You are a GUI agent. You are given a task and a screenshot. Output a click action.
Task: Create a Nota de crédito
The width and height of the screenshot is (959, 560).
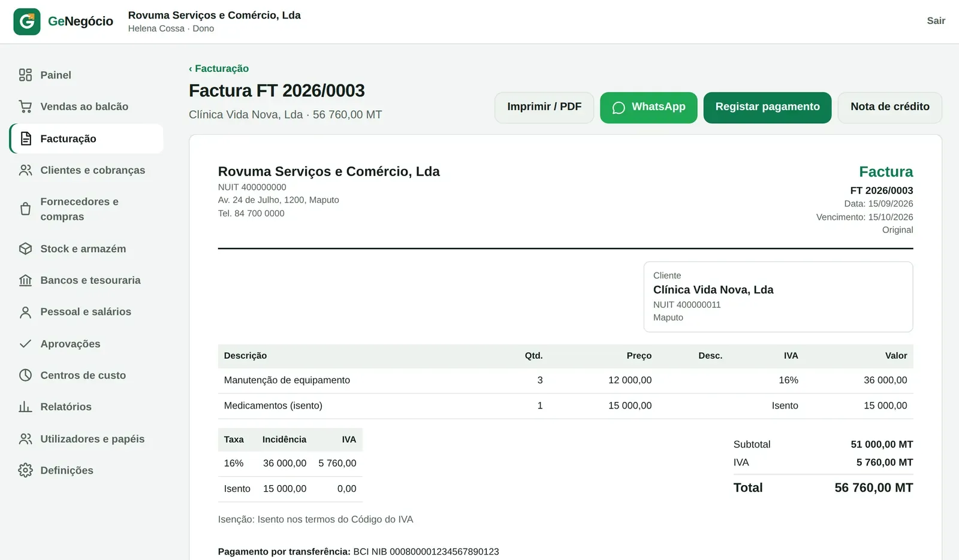[890, 107]
